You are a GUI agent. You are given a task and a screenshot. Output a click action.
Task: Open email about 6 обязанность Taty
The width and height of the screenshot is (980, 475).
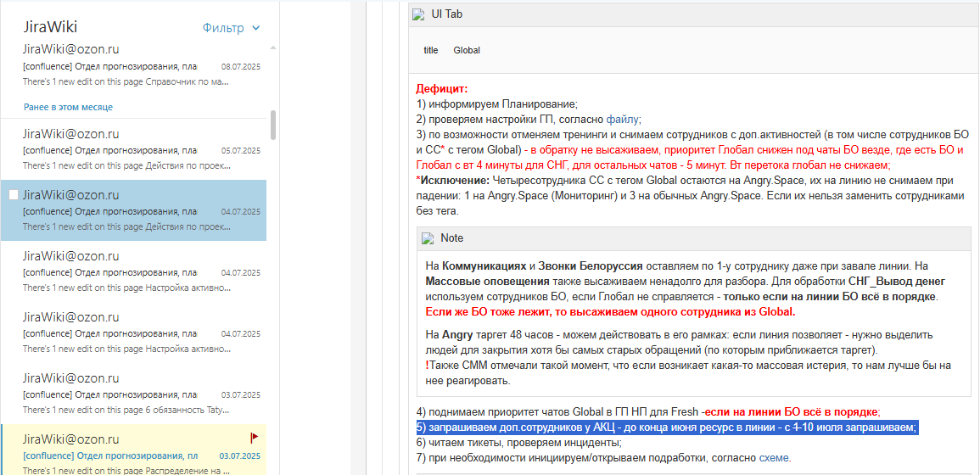pyautogui.click(x=134, y=394)
